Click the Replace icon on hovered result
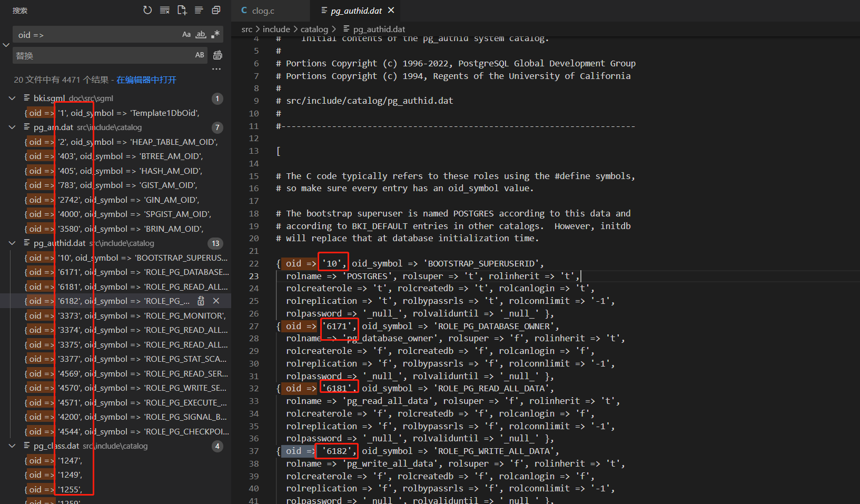Screen dimensions: 860x504 click(x=201, y=300)
